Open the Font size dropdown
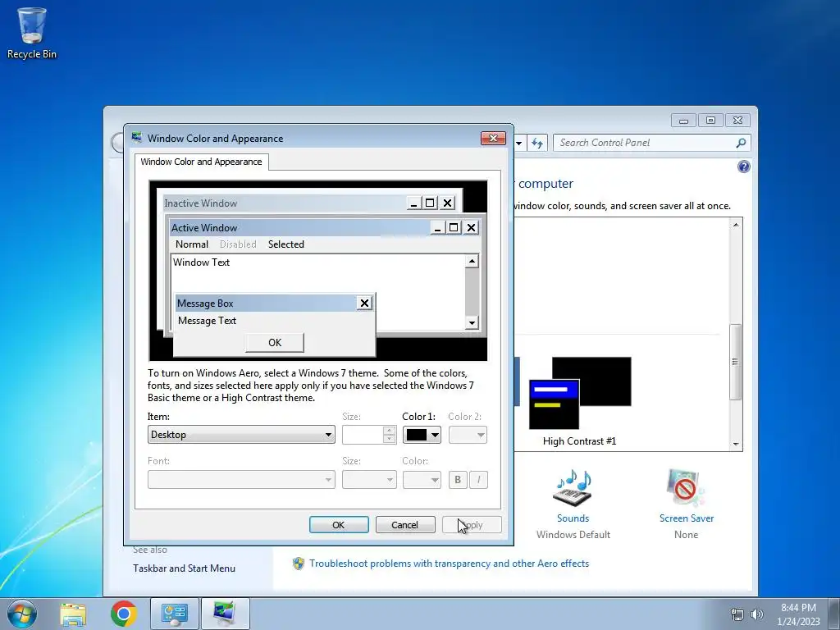This screenshot has height=630, width=840. tap(369, 479)
